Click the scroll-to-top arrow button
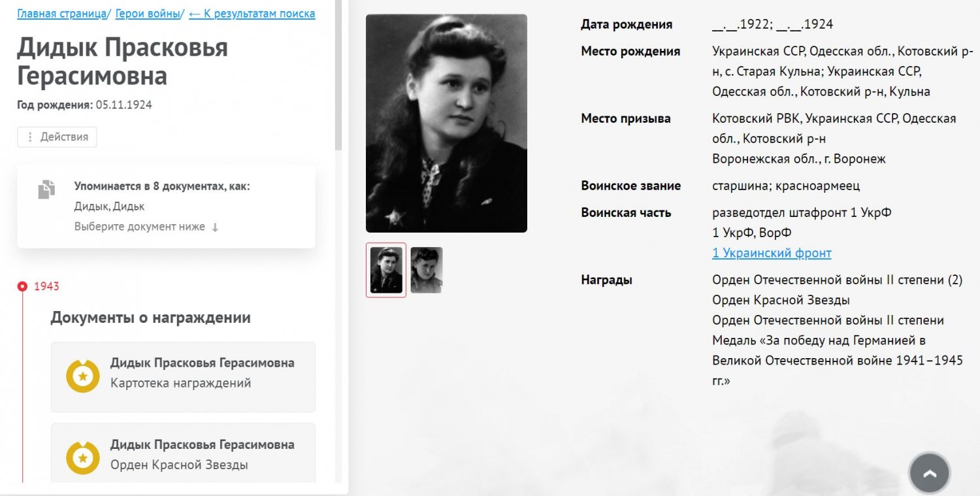This screenshot has height=496, width=980. point(929,472)
